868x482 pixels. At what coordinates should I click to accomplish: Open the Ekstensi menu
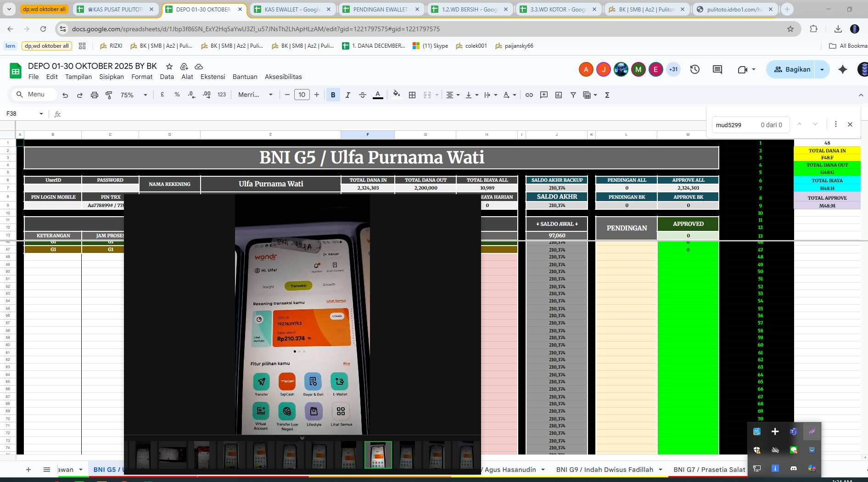pyautogui.click(x=213, y=77)
